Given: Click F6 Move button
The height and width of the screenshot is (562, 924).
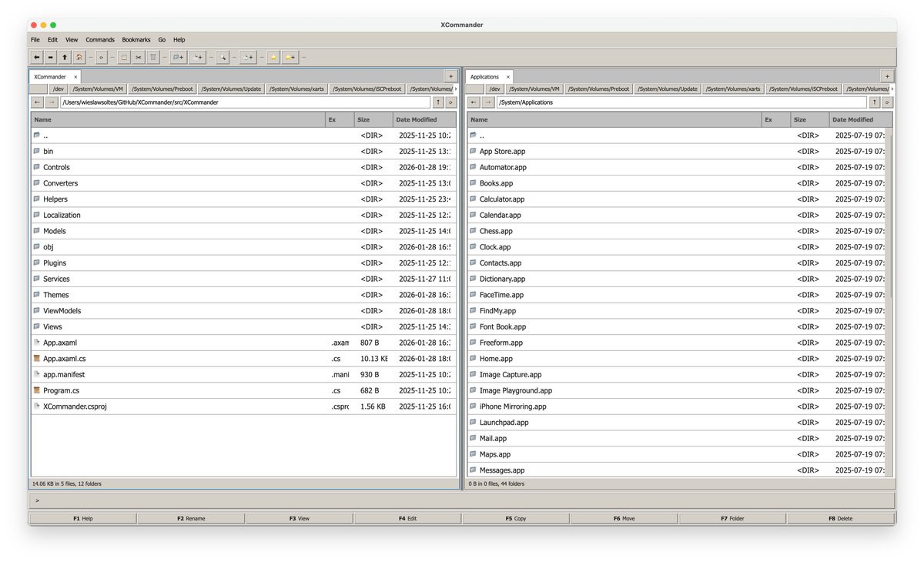Looking at the screenshot, I should tap(624, 519).
